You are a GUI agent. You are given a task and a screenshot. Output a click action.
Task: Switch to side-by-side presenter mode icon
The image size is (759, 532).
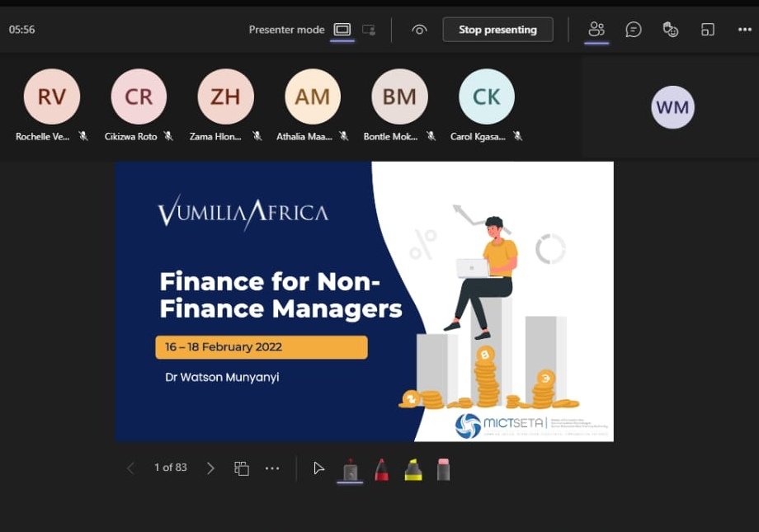[369, 30]
